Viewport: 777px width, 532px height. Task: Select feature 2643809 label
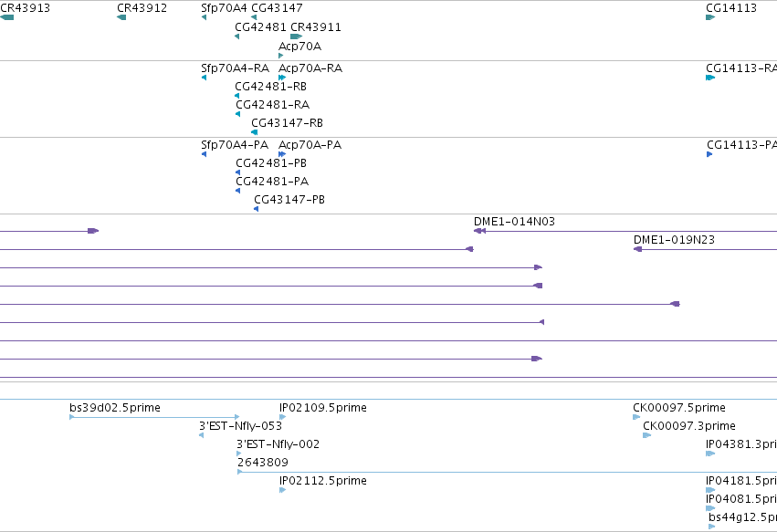coord(263,463)
